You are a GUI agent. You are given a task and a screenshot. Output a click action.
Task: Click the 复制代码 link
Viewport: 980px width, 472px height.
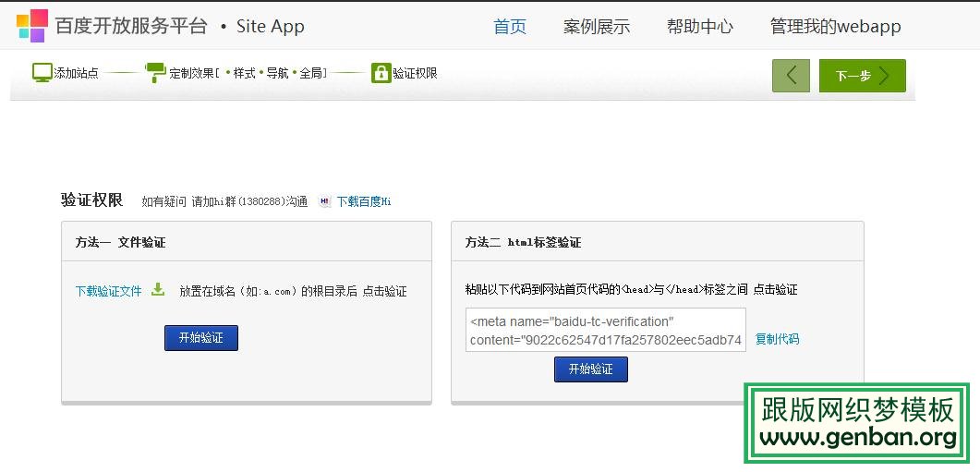coord(777,339)
